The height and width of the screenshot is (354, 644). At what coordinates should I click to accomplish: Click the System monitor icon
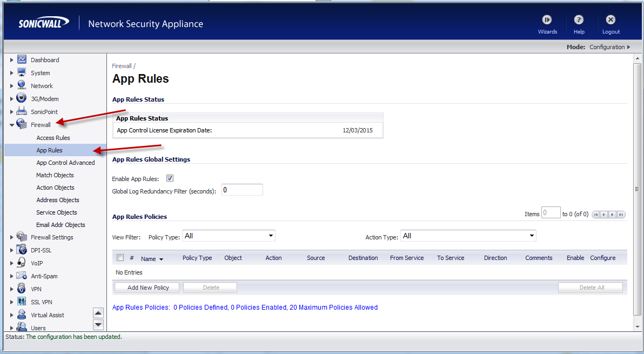click(x=22, y=72)
